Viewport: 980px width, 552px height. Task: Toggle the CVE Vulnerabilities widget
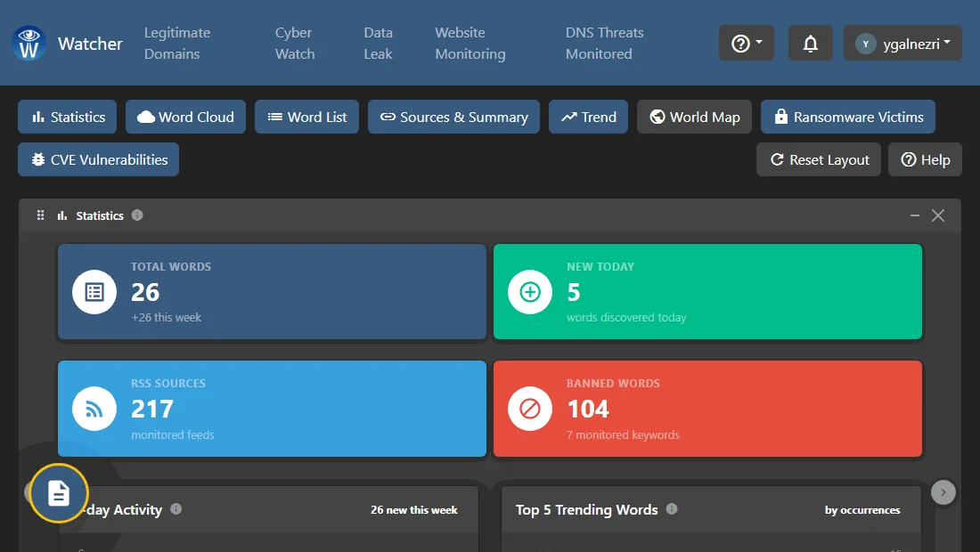tap(98, 159)
